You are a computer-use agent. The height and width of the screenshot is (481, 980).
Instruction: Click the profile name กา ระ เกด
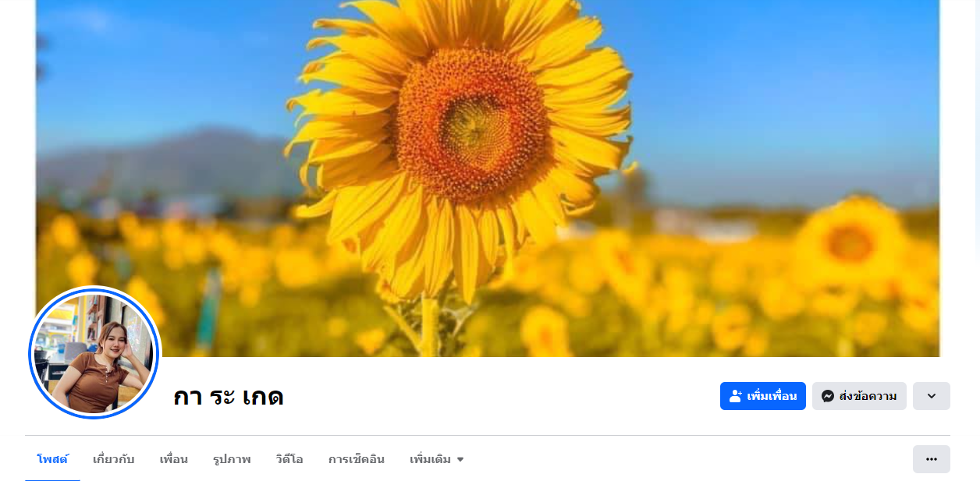(x=229, y=397)
